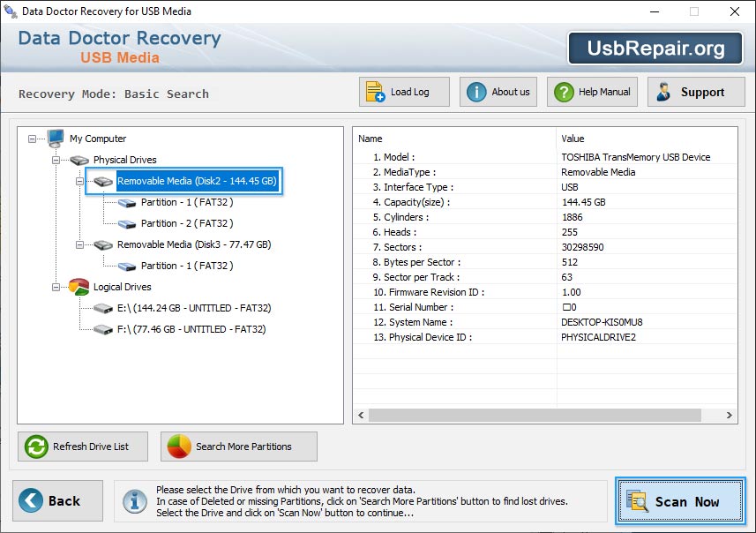
Task: Click the Name column header
Action: coord(455,139)
